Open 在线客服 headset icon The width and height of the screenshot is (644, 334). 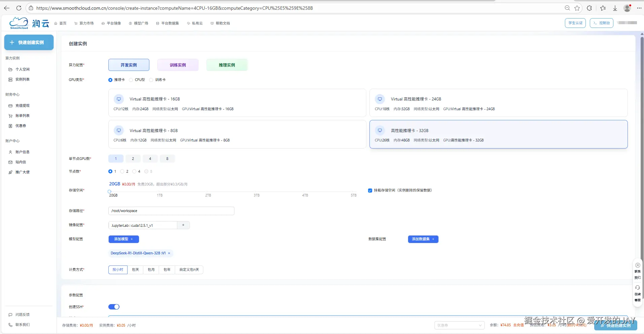tap(638, 288)
